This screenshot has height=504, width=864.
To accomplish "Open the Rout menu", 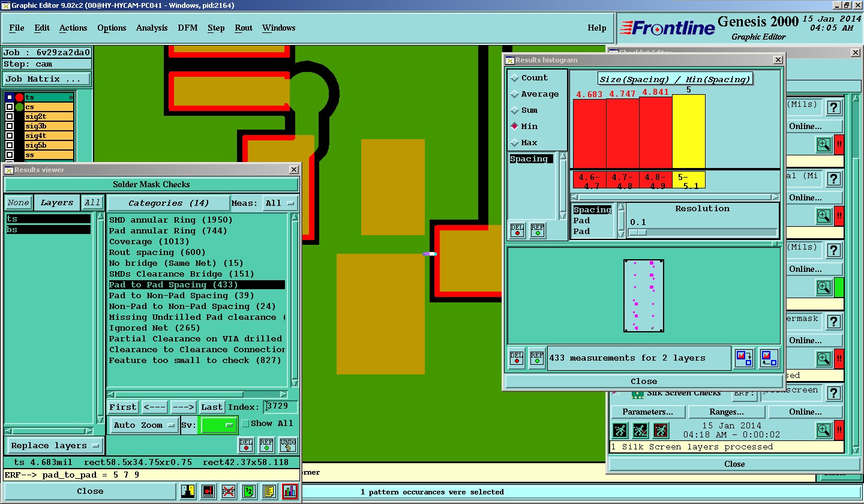I will pyautogui.click(x=244, y=28).
